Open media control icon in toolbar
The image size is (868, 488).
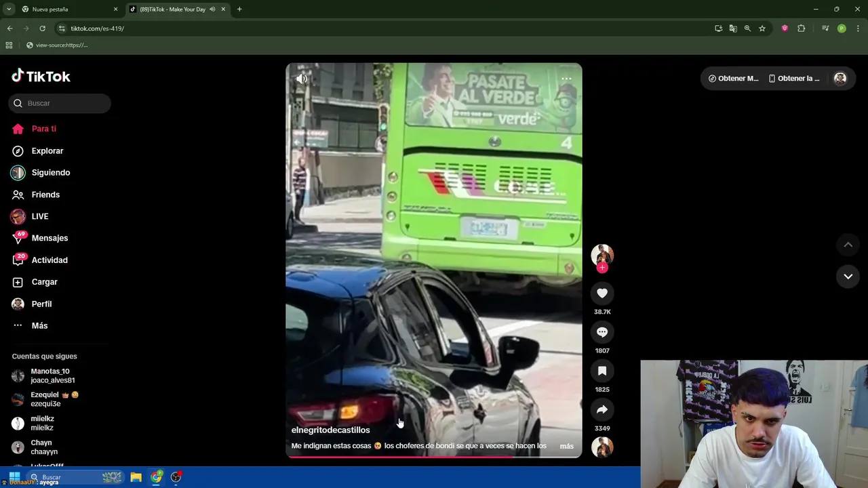tap(825, 28)
